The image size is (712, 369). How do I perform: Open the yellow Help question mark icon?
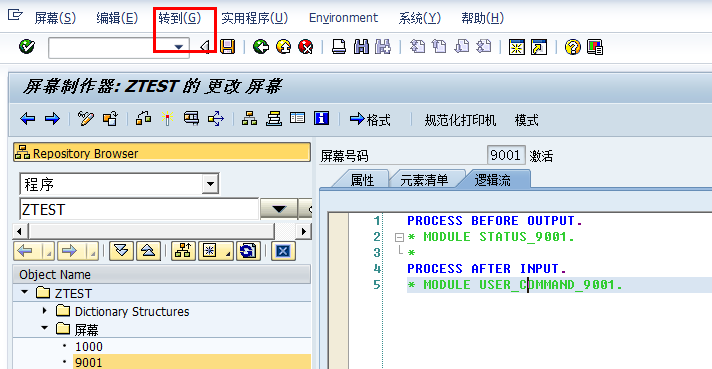click(x=573, y=47)
